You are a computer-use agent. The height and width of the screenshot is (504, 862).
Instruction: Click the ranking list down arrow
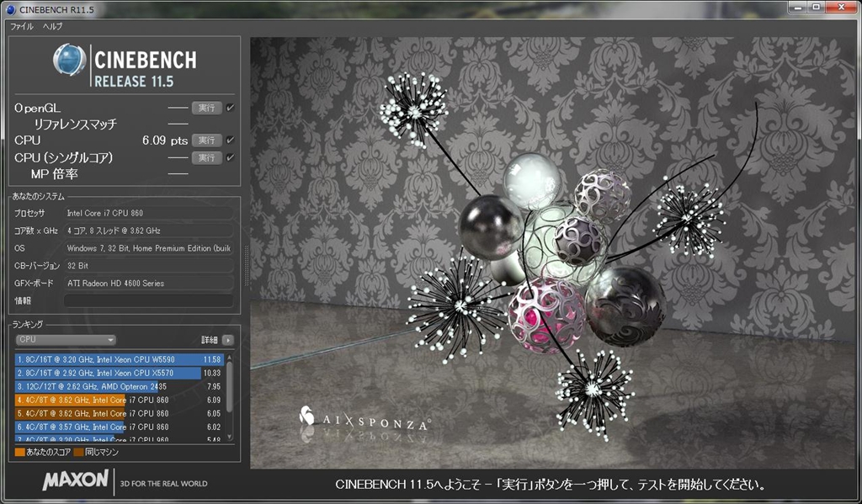(230, 438)
